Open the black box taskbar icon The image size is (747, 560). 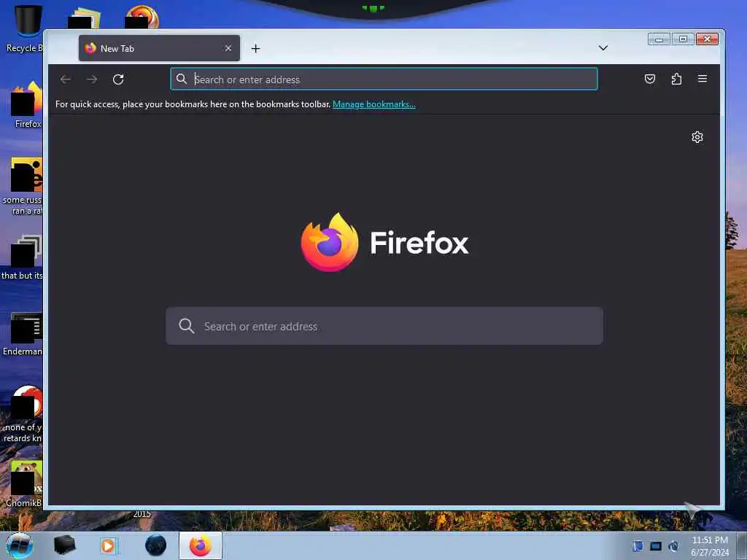(64, 545)
